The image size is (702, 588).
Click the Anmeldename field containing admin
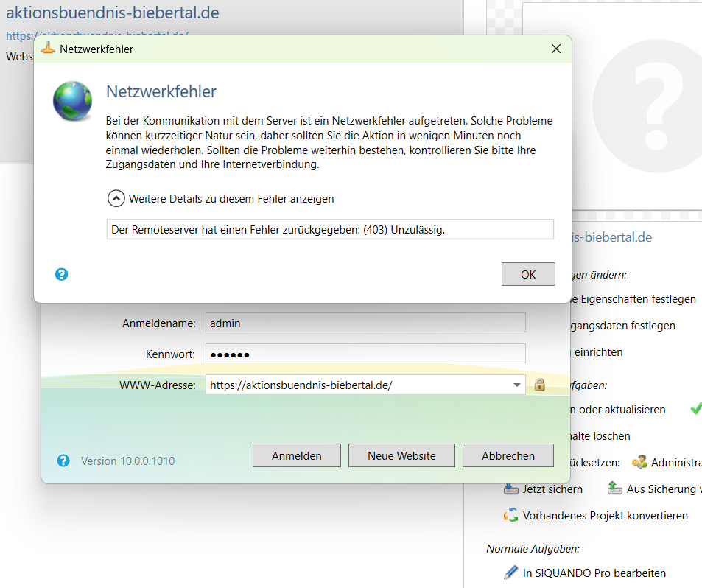tap(365, 323)
